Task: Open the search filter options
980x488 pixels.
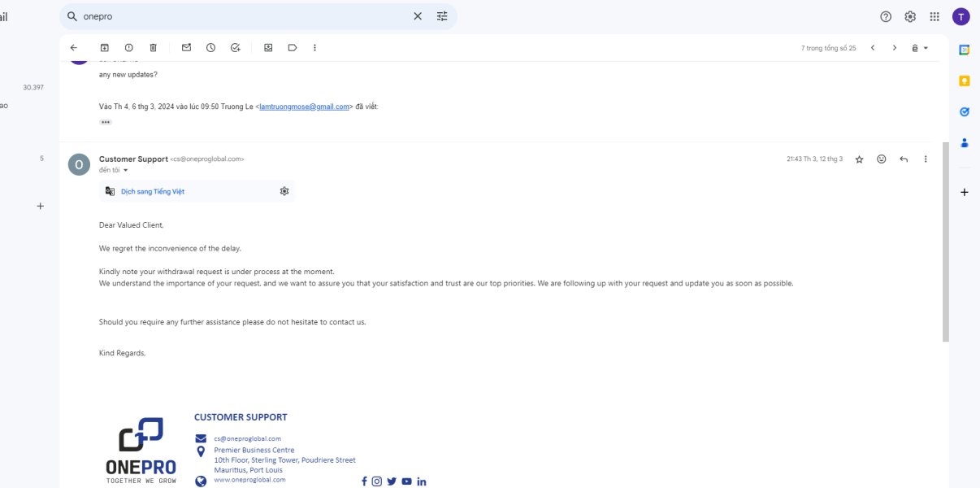Action: click(x=442, y=16)
